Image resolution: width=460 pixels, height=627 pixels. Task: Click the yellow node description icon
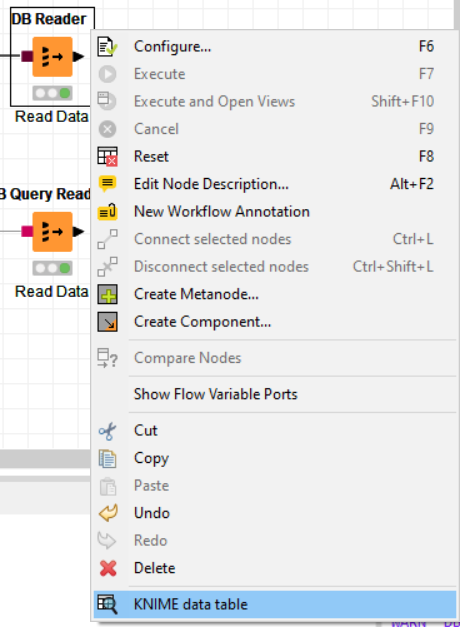coord(107,184)
